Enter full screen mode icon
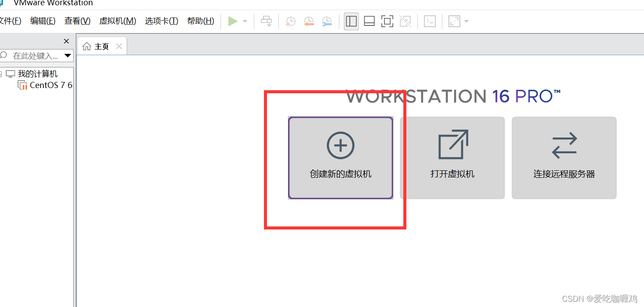Screen dimensions: 644x307 tap(387, 21)
